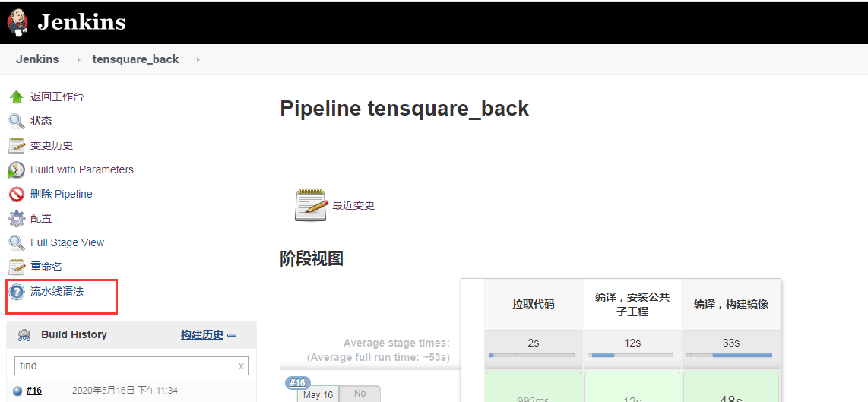Open the 构建历史 trend link
This screenshot has height=402, width=868.
click(202, 334)
